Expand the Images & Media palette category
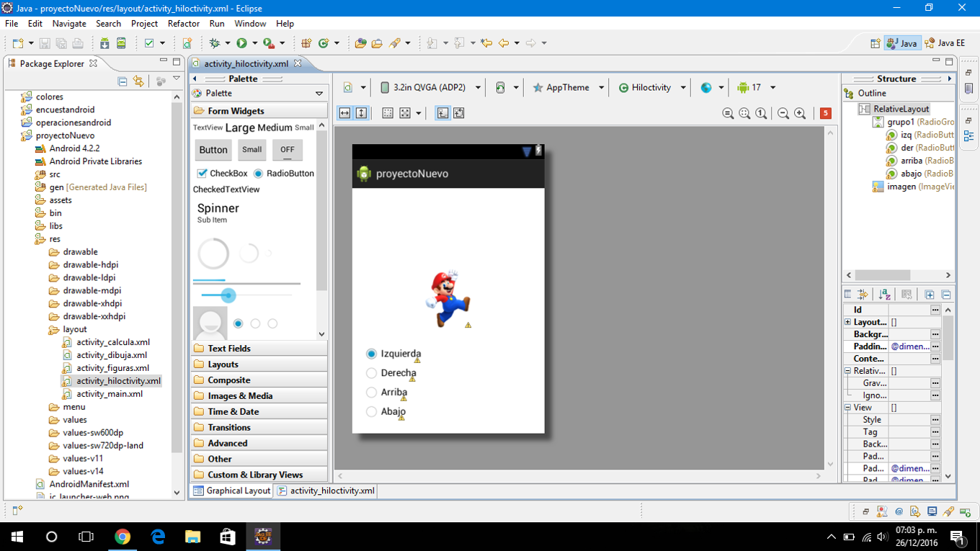980x551 pixels. pos(259,396)
